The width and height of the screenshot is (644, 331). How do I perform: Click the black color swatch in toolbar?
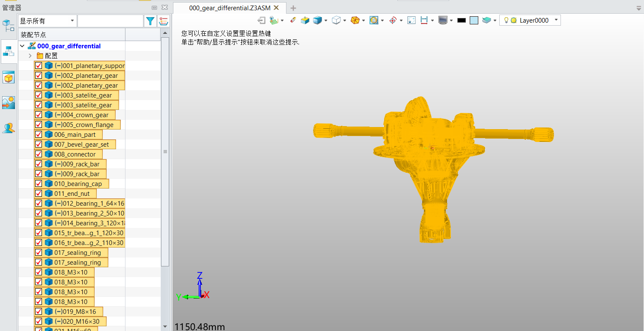(x=462, y=20)
